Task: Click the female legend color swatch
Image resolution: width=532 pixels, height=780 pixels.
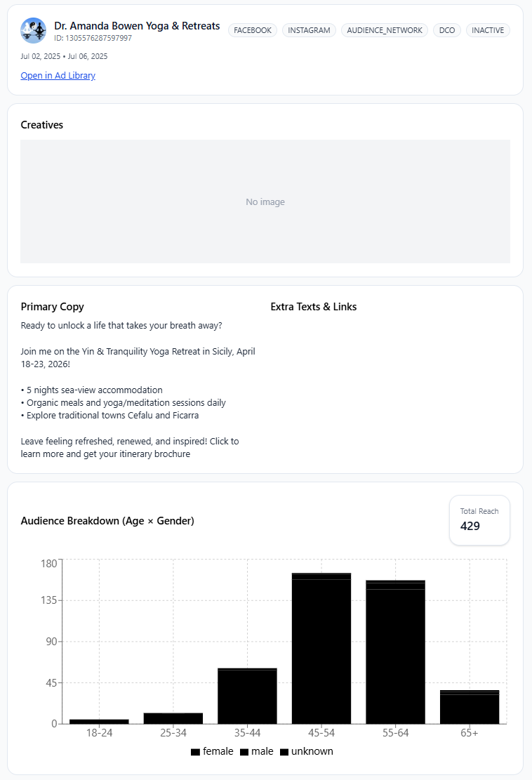Action: 195,752
